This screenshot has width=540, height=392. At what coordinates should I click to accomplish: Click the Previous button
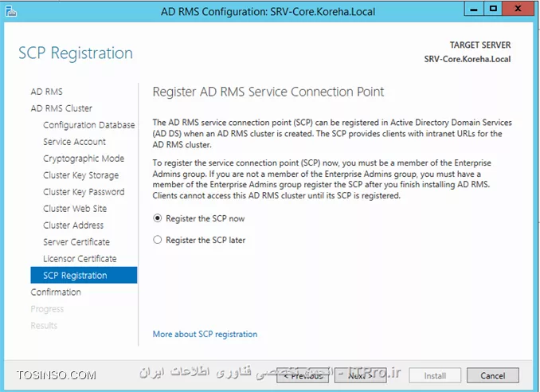(303, 375)
